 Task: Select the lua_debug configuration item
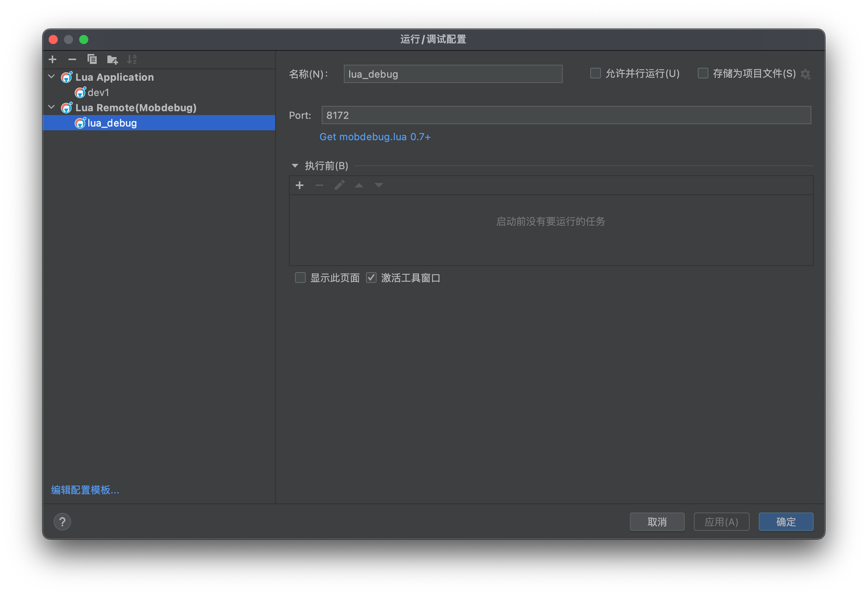112,123
